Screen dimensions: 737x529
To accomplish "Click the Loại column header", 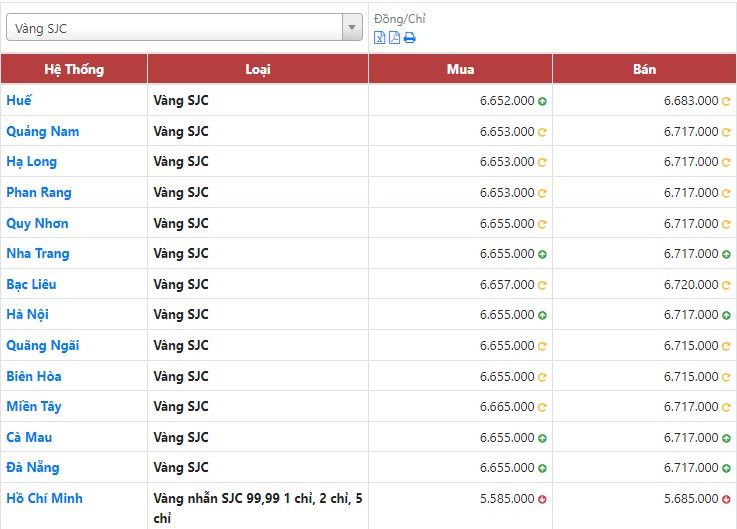I will [x=258, y=69].
